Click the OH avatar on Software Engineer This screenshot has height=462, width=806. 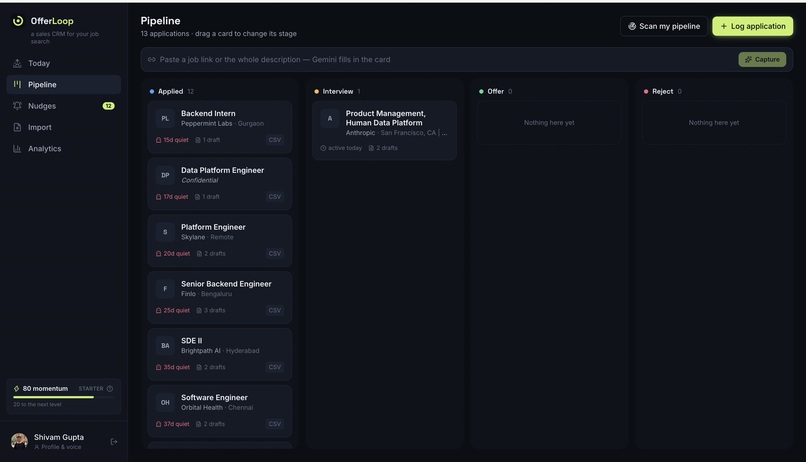coord(165,402)
